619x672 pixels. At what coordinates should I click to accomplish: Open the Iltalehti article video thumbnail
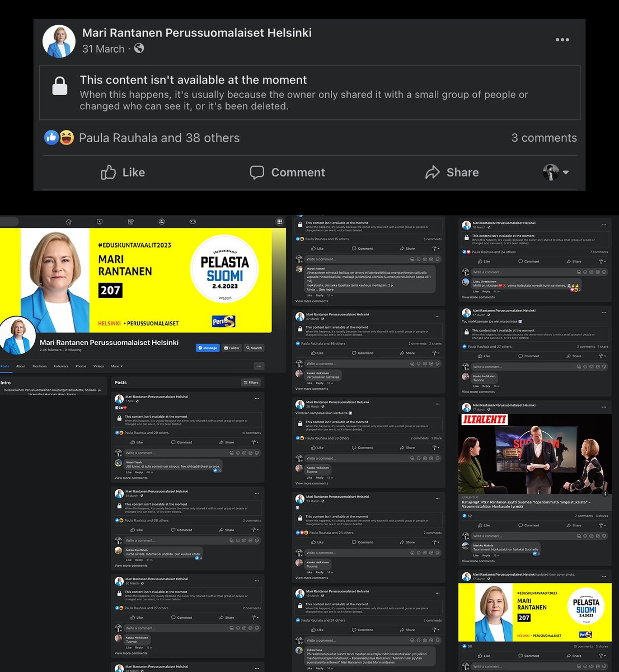(x=535, y=454)
